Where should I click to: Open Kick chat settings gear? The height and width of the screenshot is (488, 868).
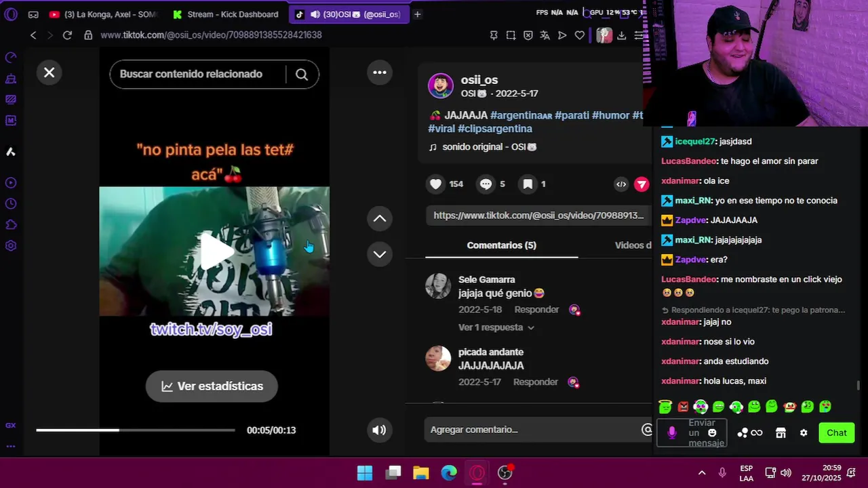click(x=804, y=433)
